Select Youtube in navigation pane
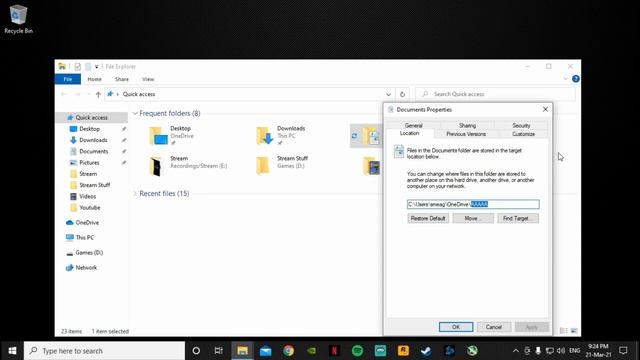Image resolution: width=640 pixels, height=360 pixels. pyautogui.click(x=89, y=208)
